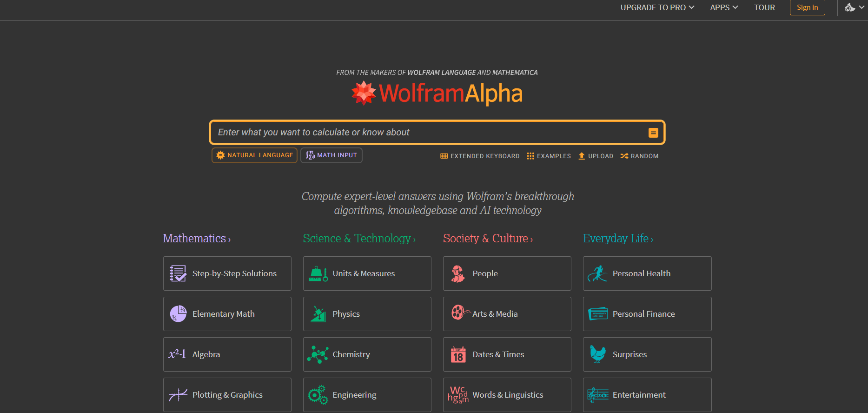Click the Surprises chicken icon
868x413 pixels.
[597, 354]
